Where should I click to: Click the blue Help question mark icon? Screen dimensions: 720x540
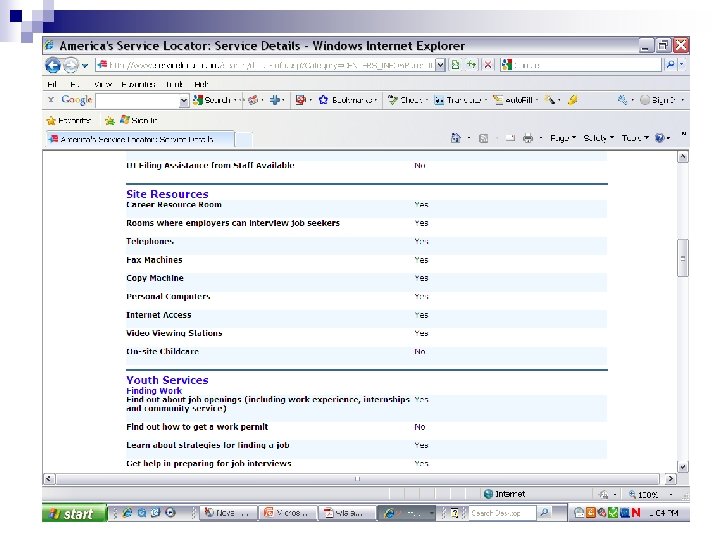(660, 138)
